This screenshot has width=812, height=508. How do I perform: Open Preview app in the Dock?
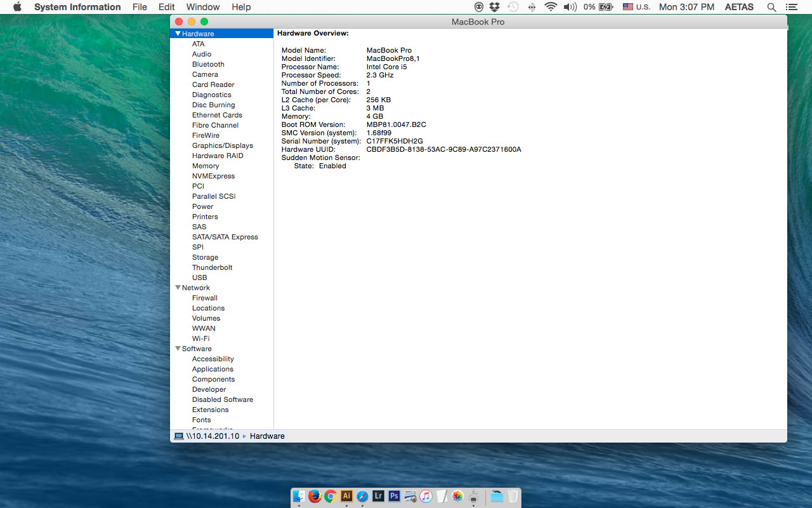pyautogui.click(x=410, y=497)
